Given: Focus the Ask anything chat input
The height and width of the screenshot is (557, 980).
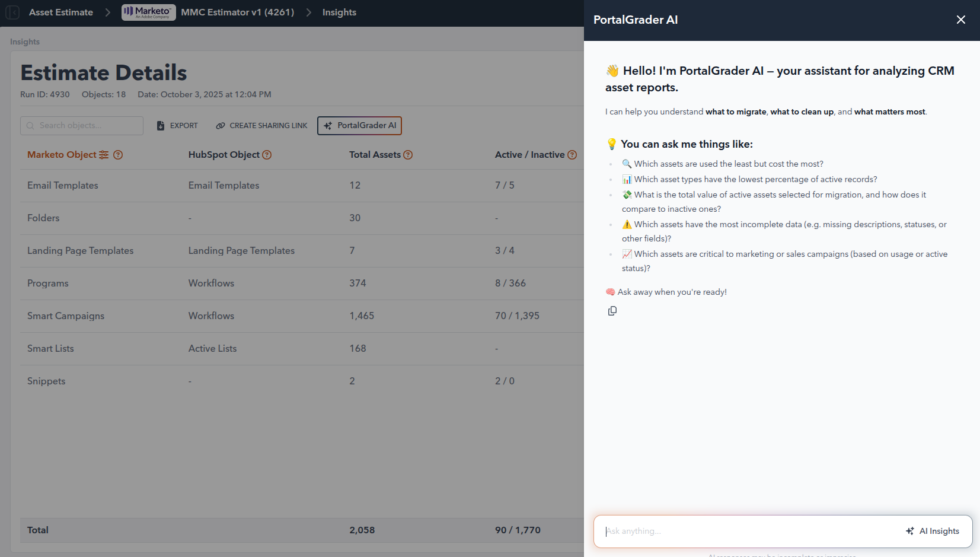Looking at the screenshot, I should pyautogui.click(x=747, y=531).
